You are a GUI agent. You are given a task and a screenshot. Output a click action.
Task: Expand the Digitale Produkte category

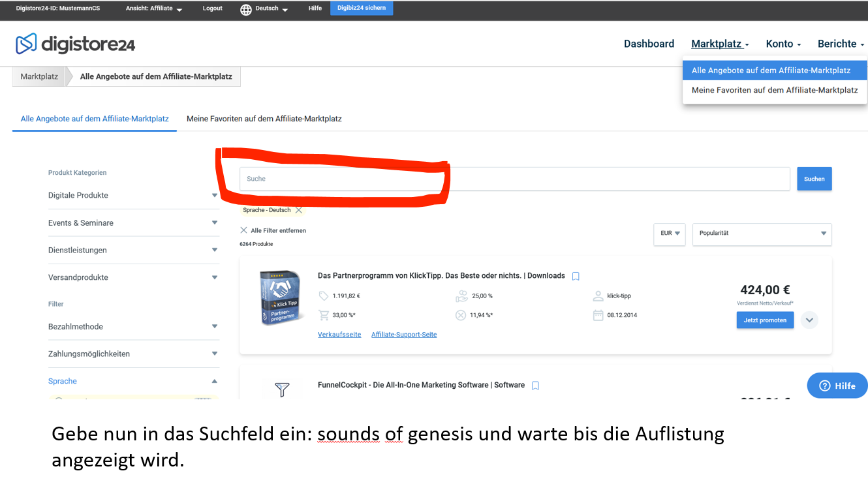pyautogui.click(x=214, y=195)
